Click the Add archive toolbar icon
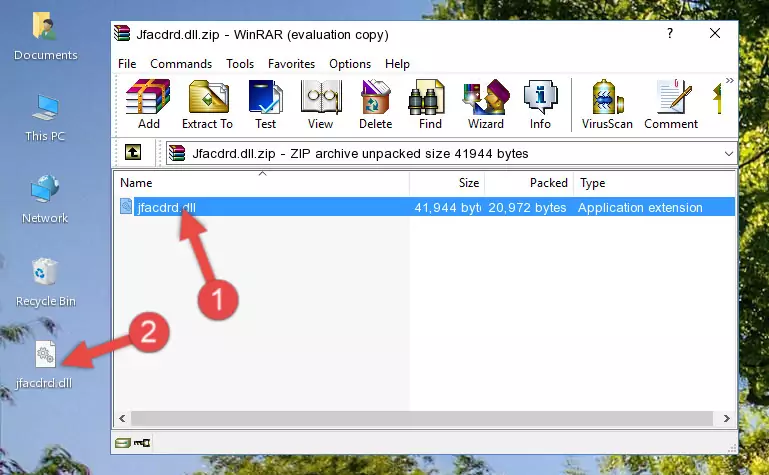769x475 pixels. point(148,104)
